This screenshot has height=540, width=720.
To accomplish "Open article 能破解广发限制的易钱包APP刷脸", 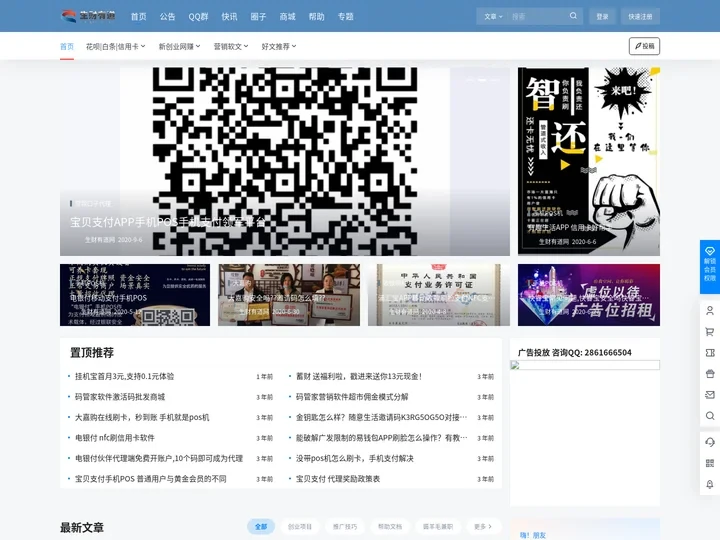I will pos(382,438).
